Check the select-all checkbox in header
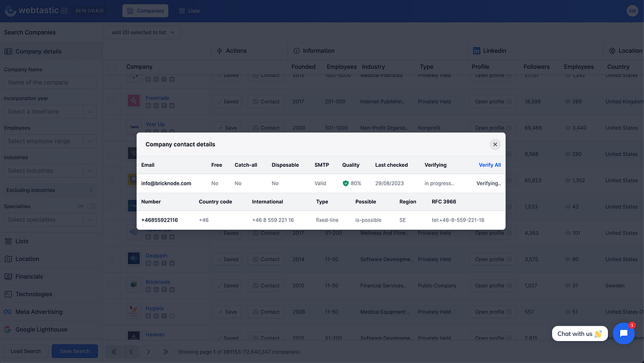The image size is (644, 363). [112, 67]
